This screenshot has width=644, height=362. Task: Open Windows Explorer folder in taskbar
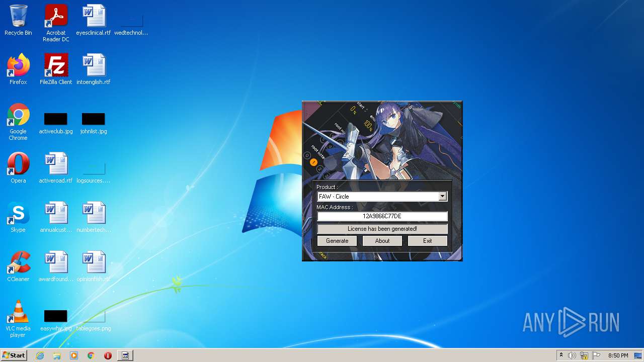[57, 355]
